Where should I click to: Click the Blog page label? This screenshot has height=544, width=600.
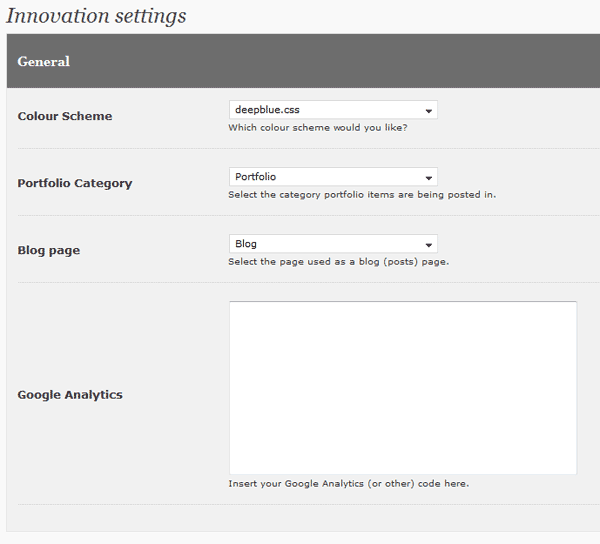coord(49,250)
